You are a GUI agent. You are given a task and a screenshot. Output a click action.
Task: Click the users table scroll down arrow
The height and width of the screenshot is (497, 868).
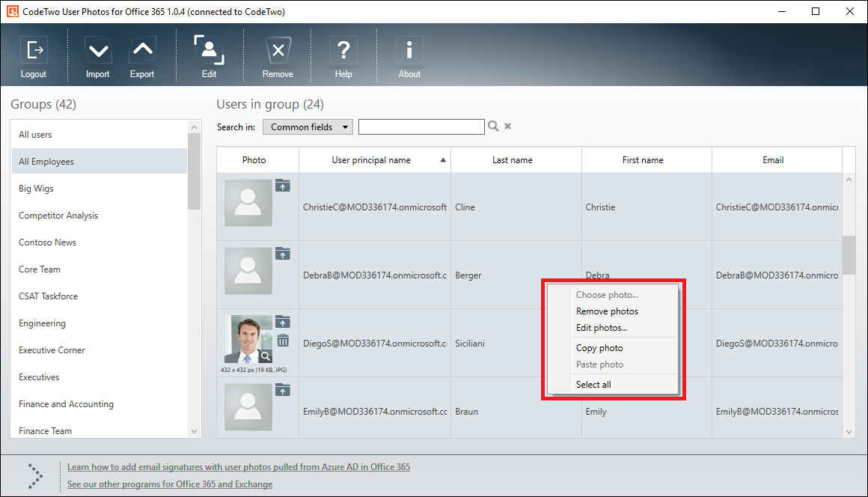coord(849,432)
